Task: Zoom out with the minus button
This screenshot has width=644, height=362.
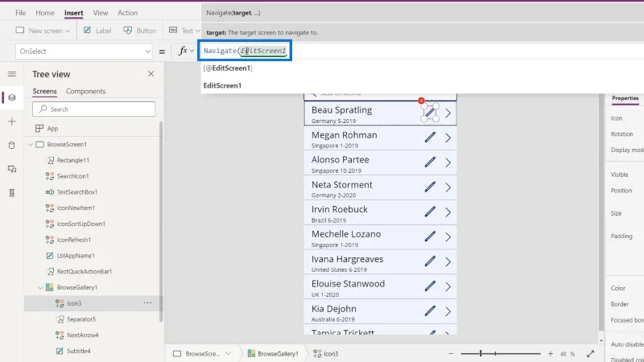Action: coord(451,354)
